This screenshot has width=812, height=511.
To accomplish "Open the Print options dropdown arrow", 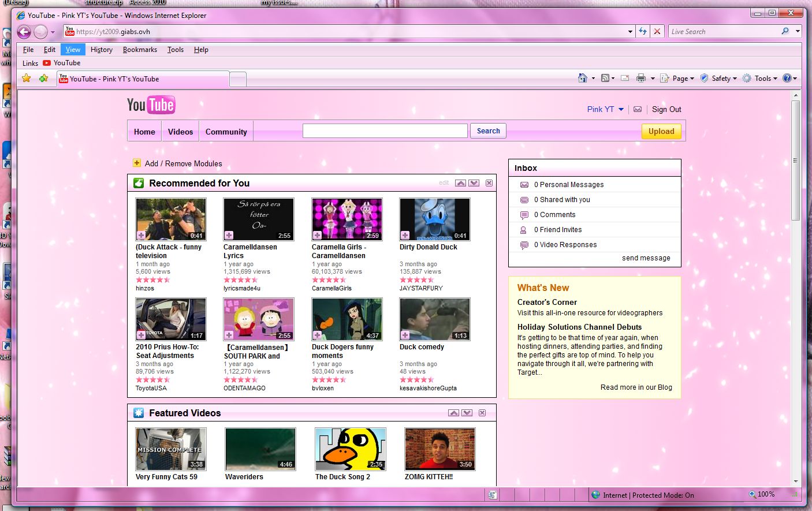I will coord(653,79).
